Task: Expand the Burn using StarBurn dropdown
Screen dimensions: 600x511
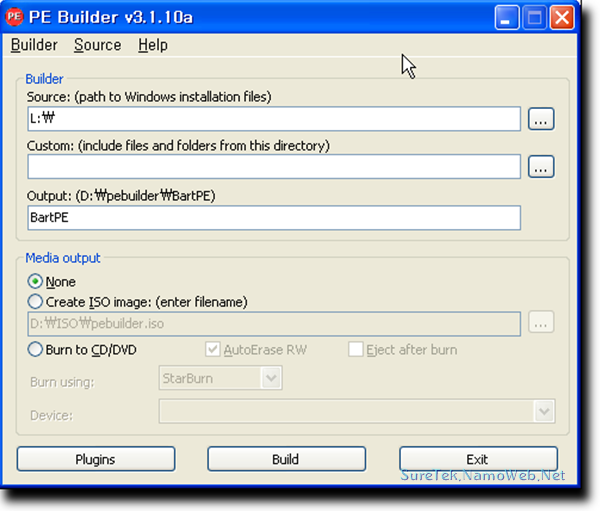Action: 271,378
